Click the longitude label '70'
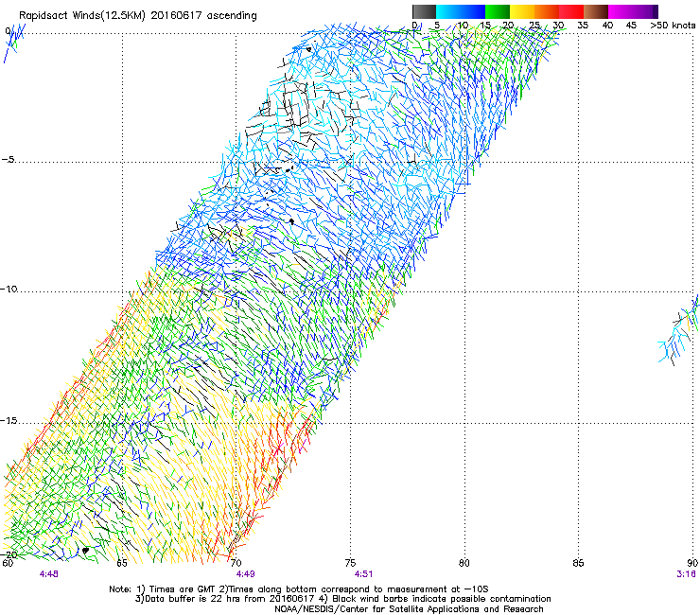The height and width of the screenshot is (615, 700). [236, 563]
